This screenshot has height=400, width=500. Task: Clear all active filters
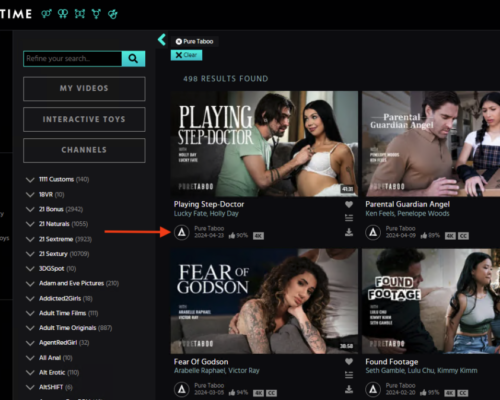[186, 55]
